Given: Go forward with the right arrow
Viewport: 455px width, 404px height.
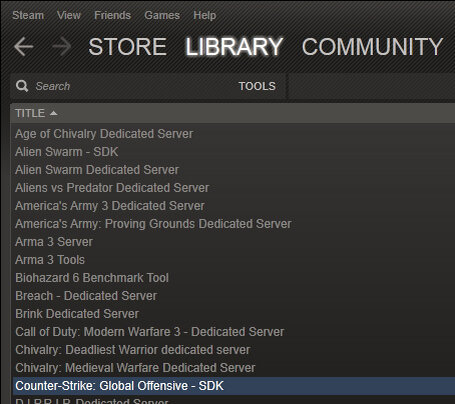Looking at the screenshot, I should point(62,46).
